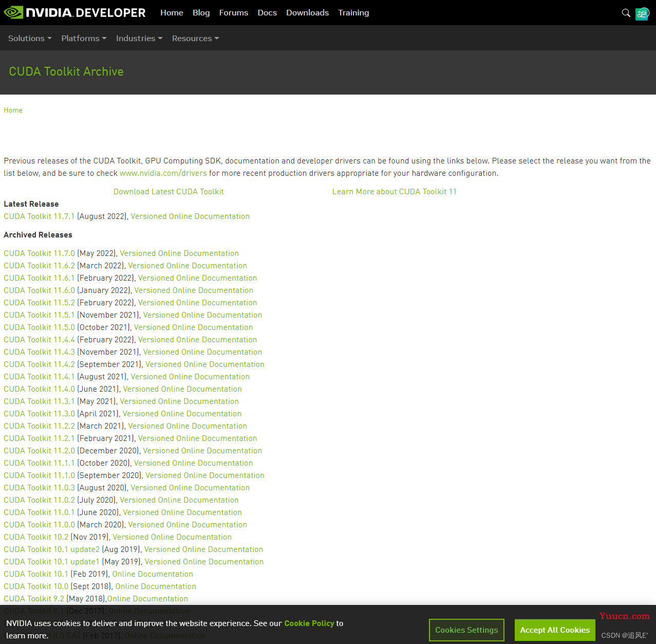Open the Cookie Policy link
The height and width of the screenshot is (644, 656).
309,623
